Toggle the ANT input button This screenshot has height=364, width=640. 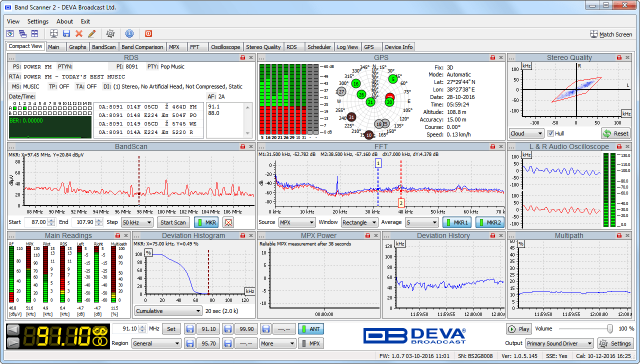pyautogui.click(x=310, y=328)
